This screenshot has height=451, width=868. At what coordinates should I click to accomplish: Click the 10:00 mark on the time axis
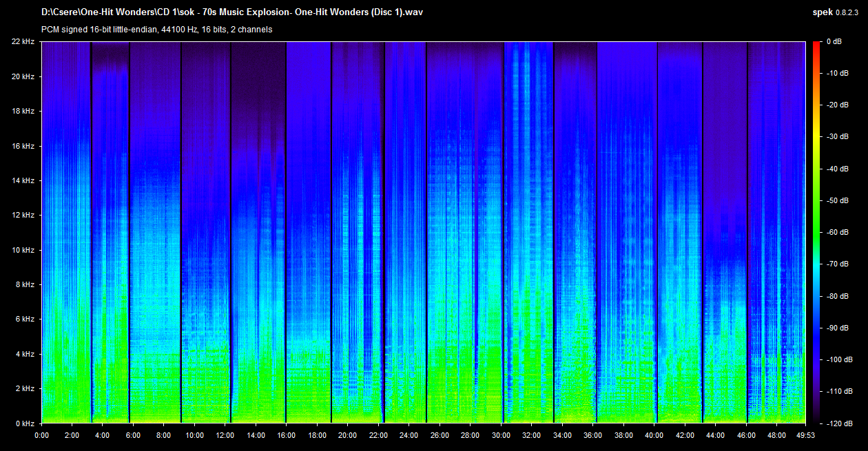[194, 435]
